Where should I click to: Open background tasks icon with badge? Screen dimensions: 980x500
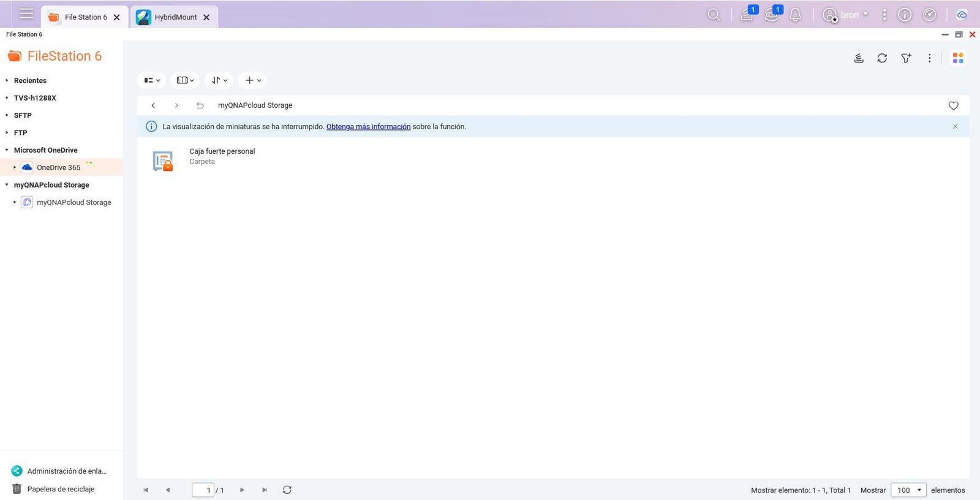pos(748,14)
